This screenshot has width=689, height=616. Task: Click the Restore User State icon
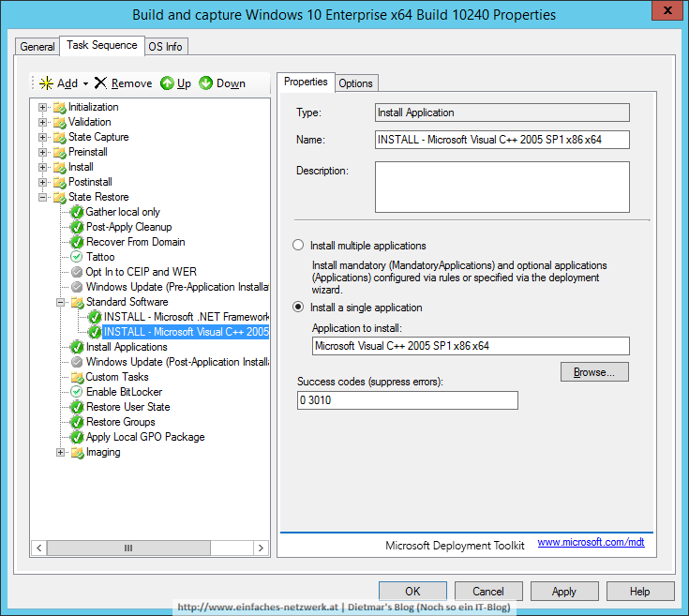click(77, 407)
